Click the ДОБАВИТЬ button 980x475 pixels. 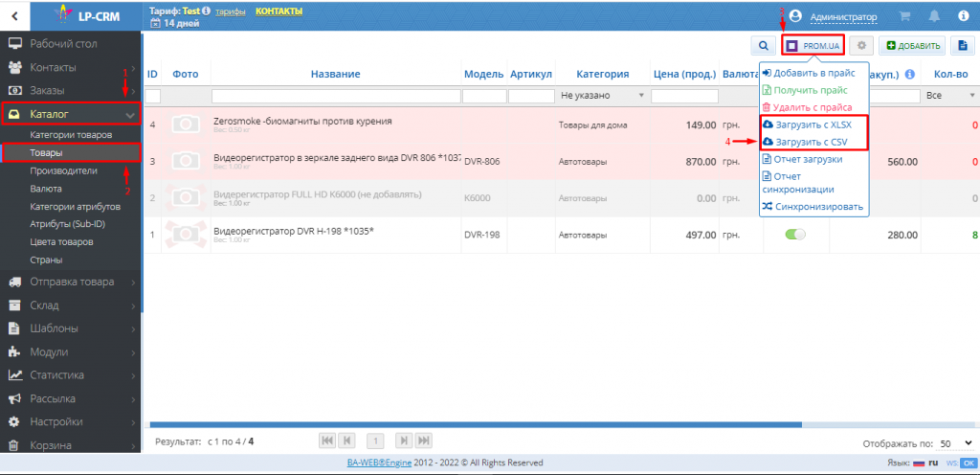[x=912, y=46]
